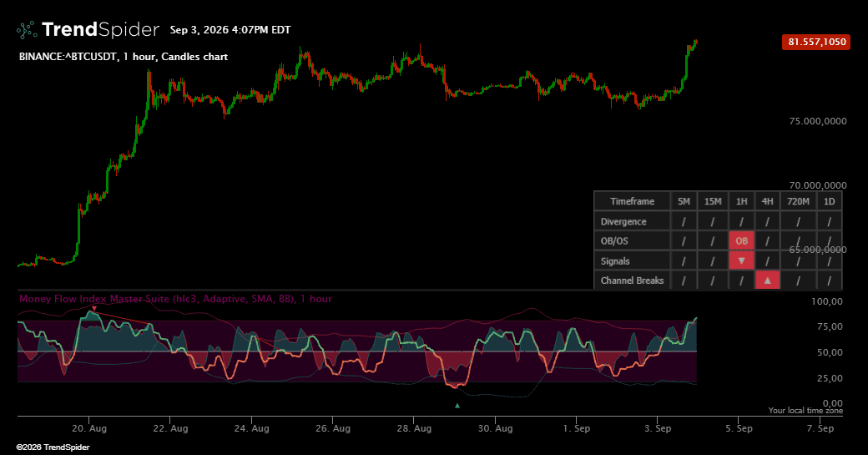Viewport: 868px width, 455px height.
Task: Click the timestamp Sep 3, 2026 4:07PM EDT
Action: (230, 30)
